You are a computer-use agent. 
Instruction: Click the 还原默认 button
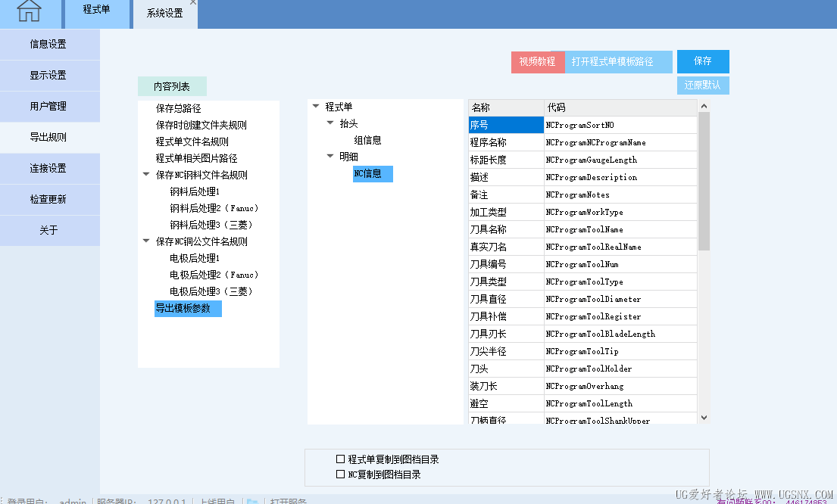(703, 86)
